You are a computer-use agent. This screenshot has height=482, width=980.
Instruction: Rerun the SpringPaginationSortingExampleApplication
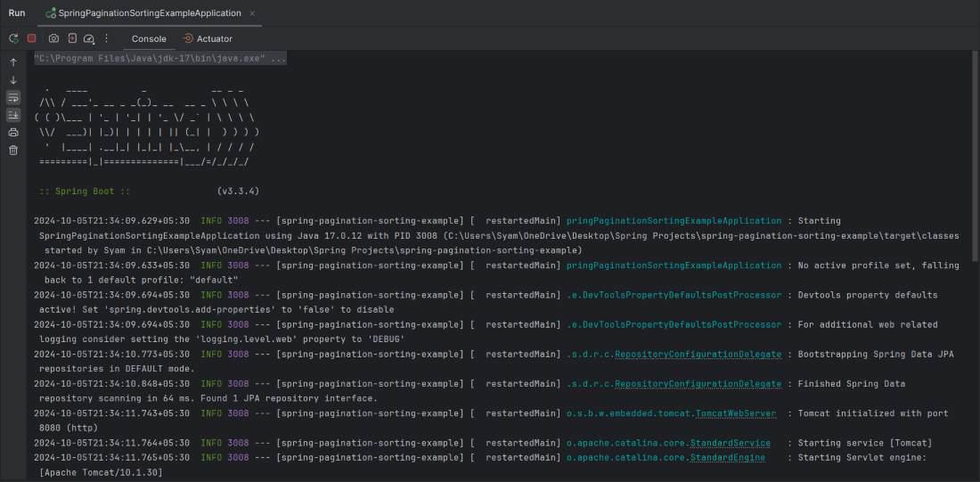13,38
